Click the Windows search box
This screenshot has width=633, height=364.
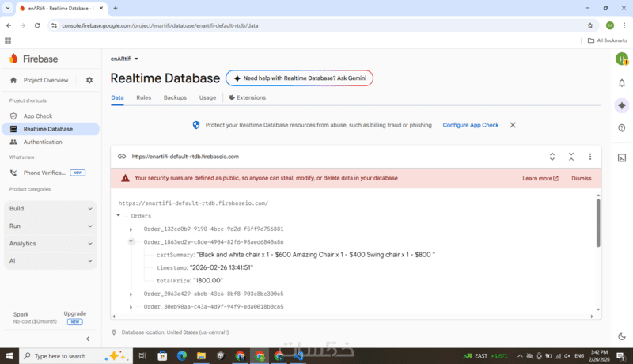(x=74, y=356)
